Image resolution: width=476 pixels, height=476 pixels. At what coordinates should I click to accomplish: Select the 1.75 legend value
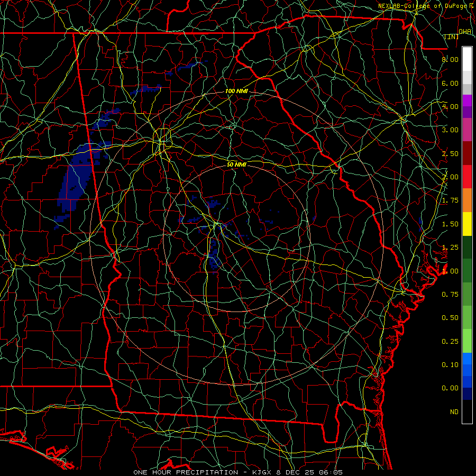[x=450, y=200]
